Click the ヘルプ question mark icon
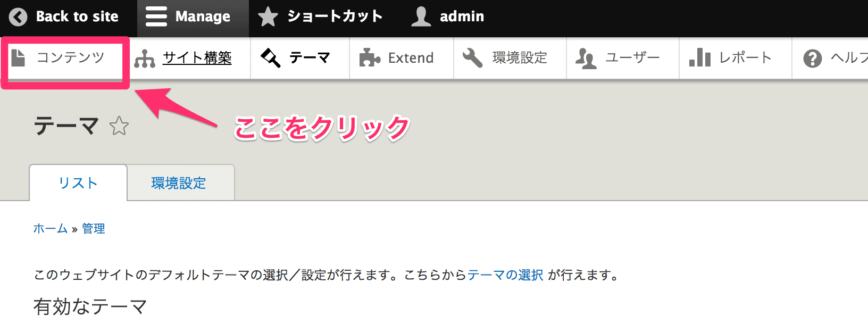Image resolution: width=868 pixels, height=332 pixels. [813, 58]
